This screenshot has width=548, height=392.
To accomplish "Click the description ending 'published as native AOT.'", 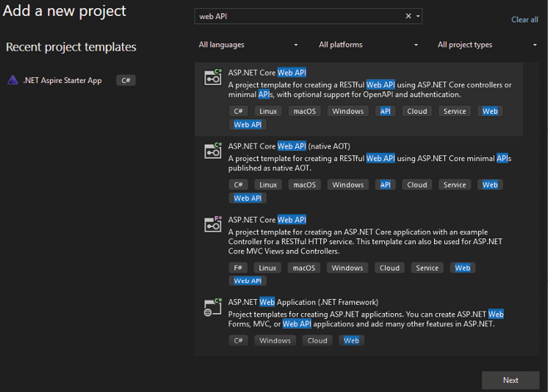I will tap(370, 163).
